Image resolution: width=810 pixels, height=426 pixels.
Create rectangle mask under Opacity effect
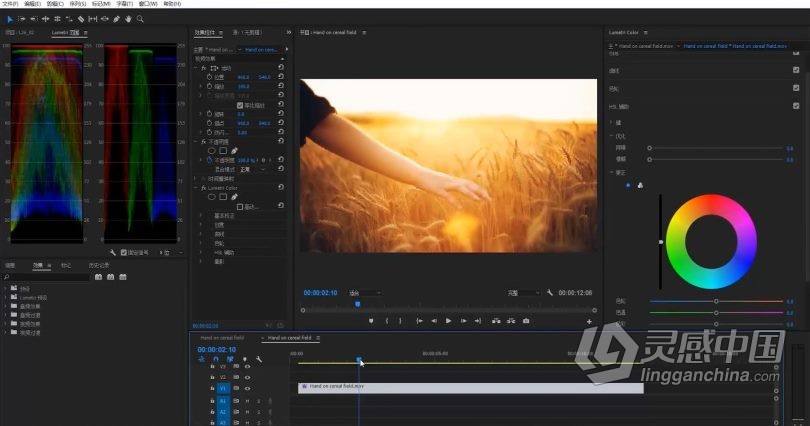[x=223, y=151]
